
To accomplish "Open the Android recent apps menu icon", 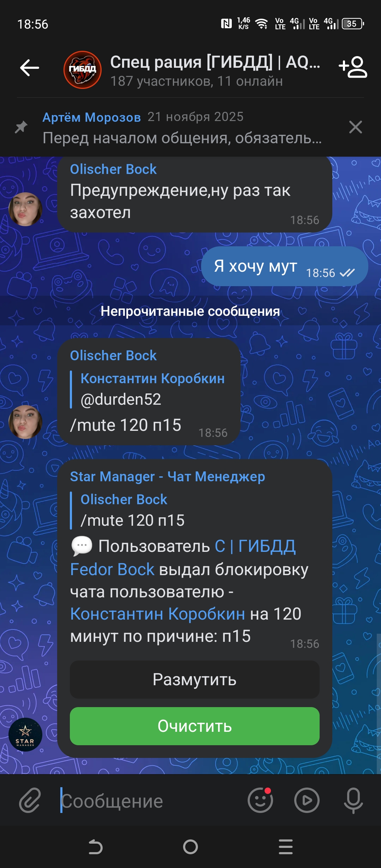I will [x=286, y=846].
